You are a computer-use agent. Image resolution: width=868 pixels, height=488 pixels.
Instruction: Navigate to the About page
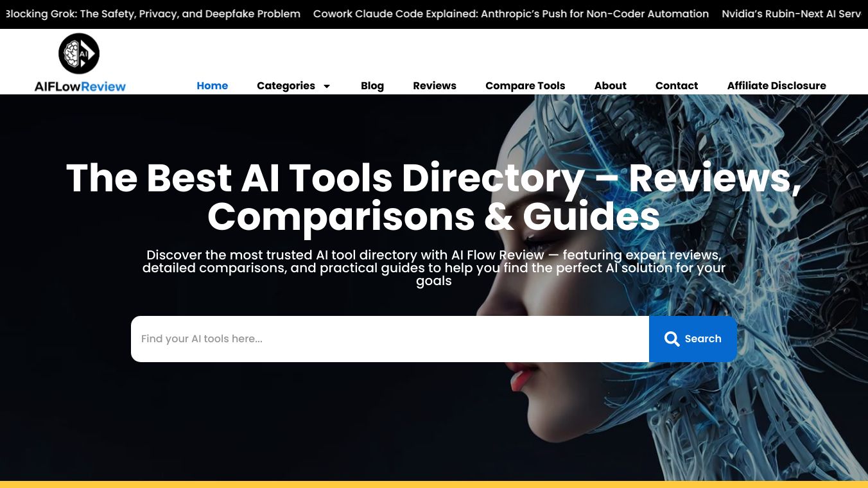[x=610, y=85]
